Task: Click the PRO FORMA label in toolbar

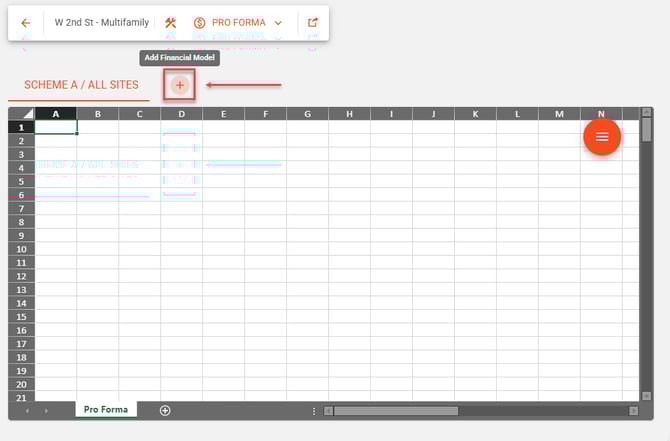Action: [238, 22]
